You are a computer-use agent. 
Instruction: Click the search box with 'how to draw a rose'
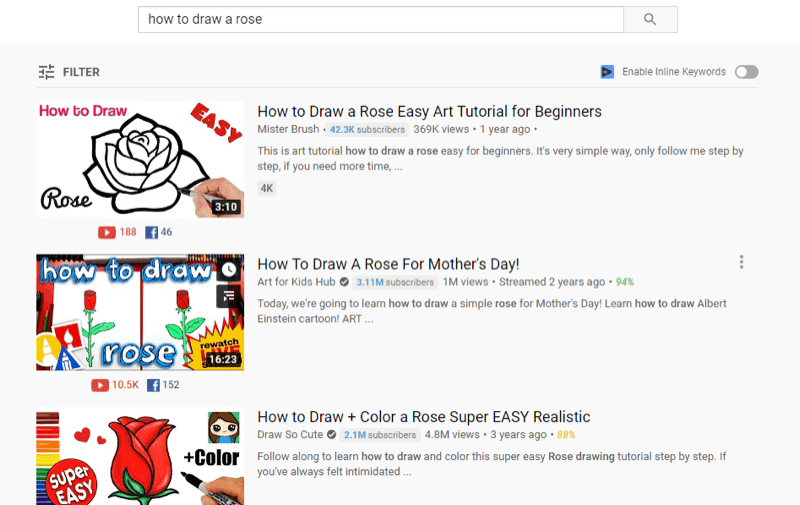tap(381, 19)
